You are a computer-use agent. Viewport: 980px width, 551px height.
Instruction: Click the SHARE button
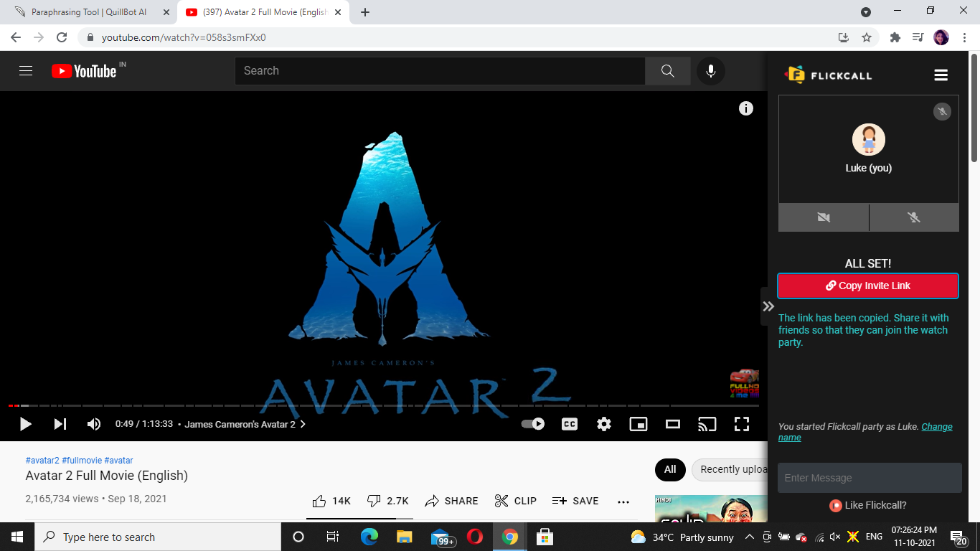pyautogui.click(x=451, y=501)
